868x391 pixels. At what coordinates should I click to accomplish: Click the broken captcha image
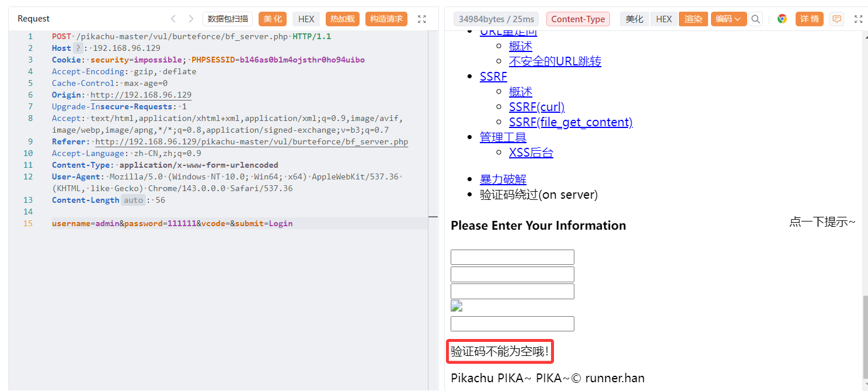point(456,306)
